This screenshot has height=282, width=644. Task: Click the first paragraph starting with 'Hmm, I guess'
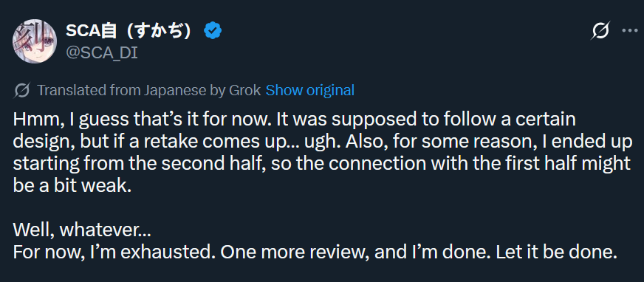click(322, 152)
